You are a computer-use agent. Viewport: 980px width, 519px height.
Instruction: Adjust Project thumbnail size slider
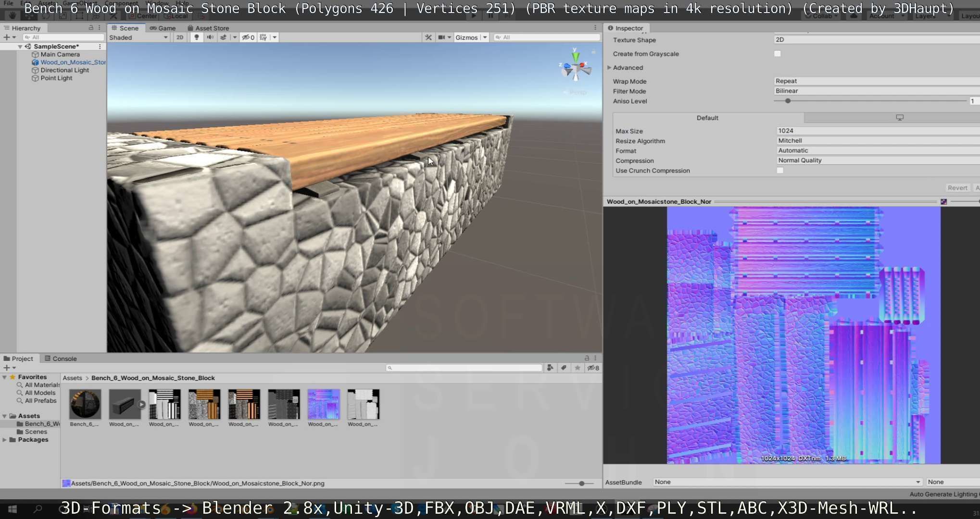click(x=581, y=483)
